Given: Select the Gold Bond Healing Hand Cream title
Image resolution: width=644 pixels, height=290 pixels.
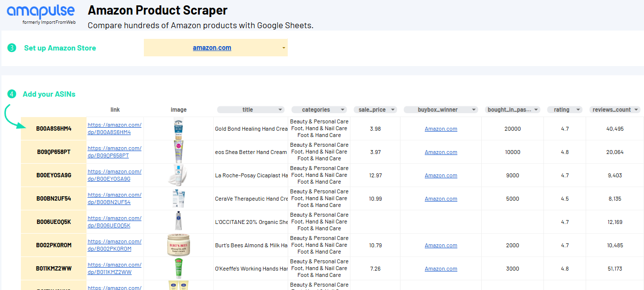Looking at the screenshot, I should tap(251, 129).
